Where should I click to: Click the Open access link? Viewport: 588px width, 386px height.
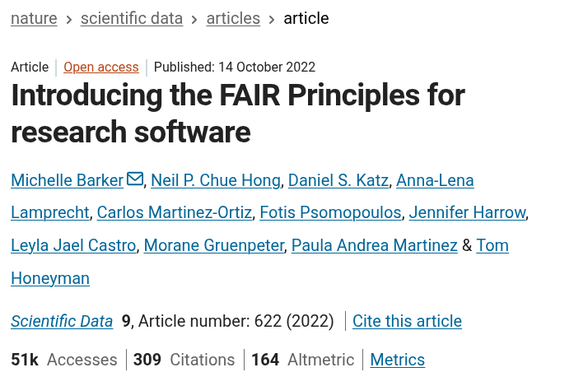(101, 67)
